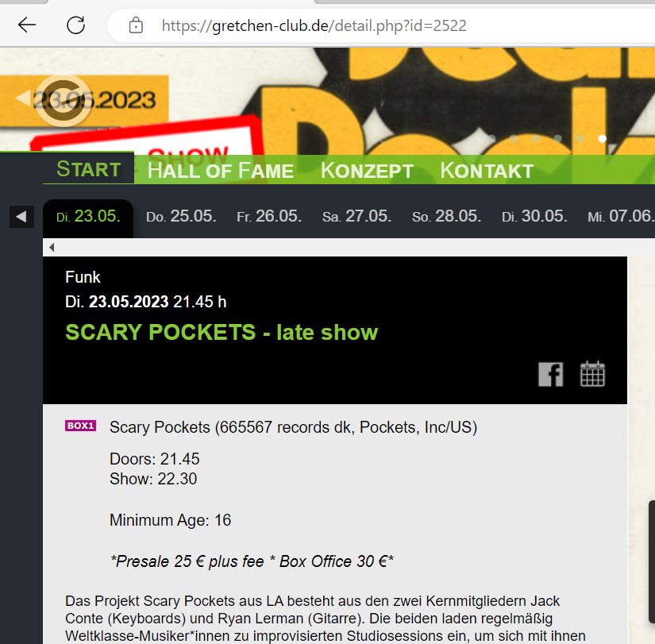
Task: Select the last active carousel dot
Action: (603, 138)
